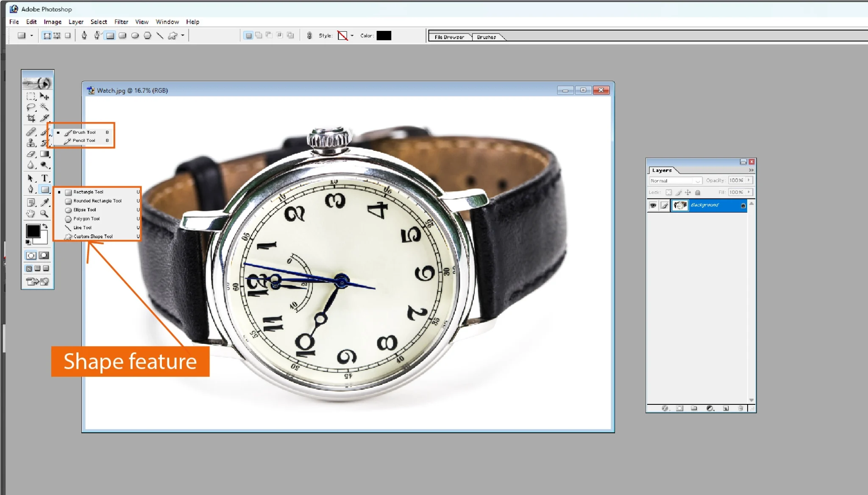Choose Pen tool in options bar
Image resolution: width=868 pixels, height=495 pixels.
pos(84,36)
